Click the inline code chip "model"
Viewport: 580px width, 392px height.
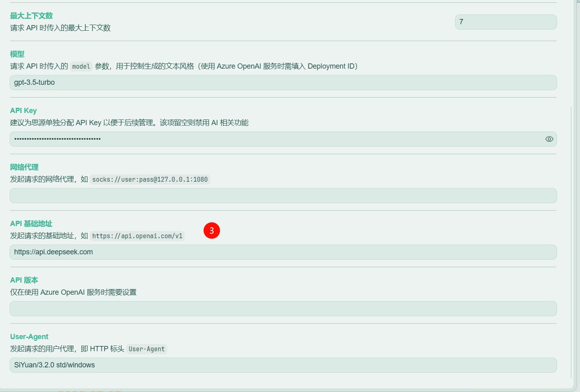click(x=81, y=67)
